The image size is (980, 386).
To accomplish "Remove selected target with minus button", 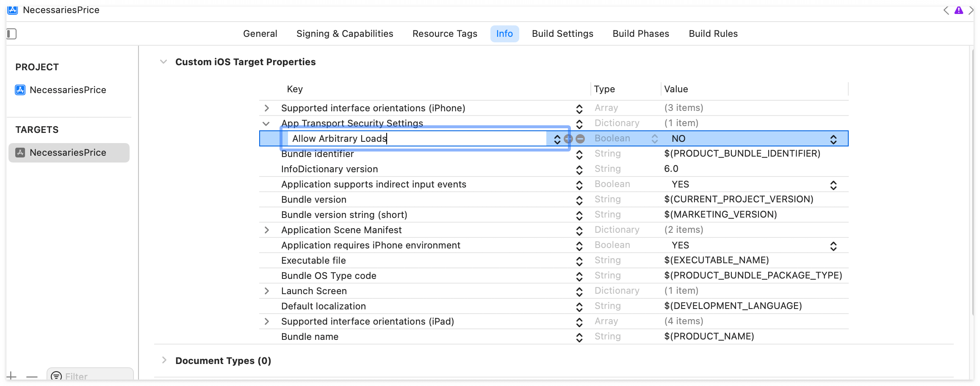I will [32, 376].
